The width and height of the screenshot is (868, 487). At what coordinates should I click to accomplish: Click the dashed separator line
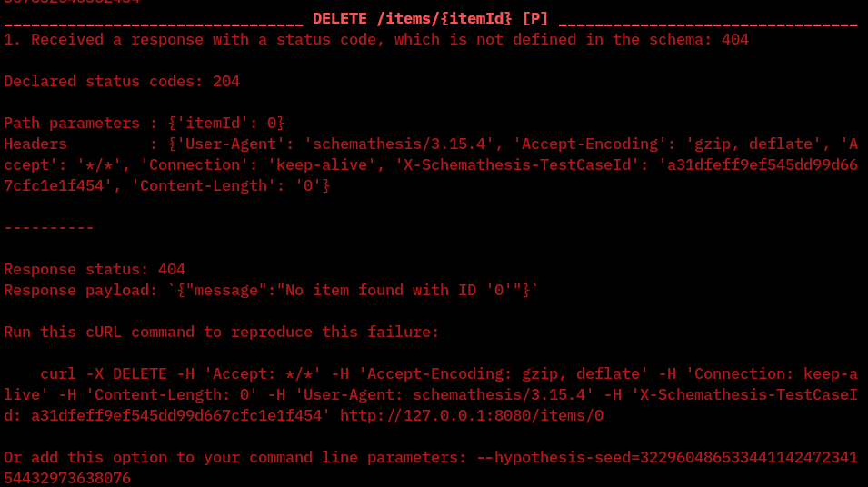(49, 227)
